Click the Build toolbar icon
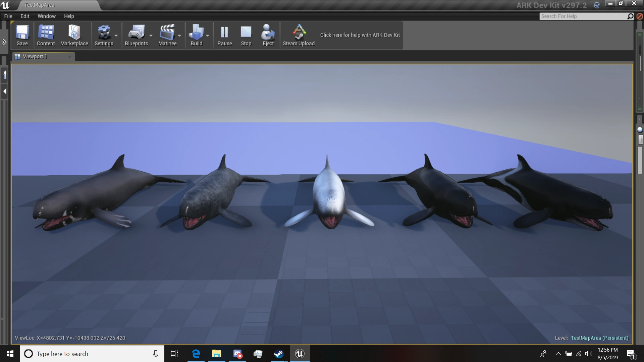The image size is (644, 362). pyautogui.click(x=196, y=33)
